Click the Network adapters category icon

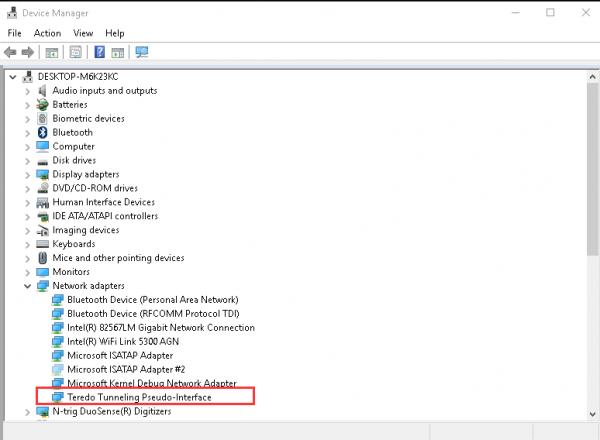[42, 286]
